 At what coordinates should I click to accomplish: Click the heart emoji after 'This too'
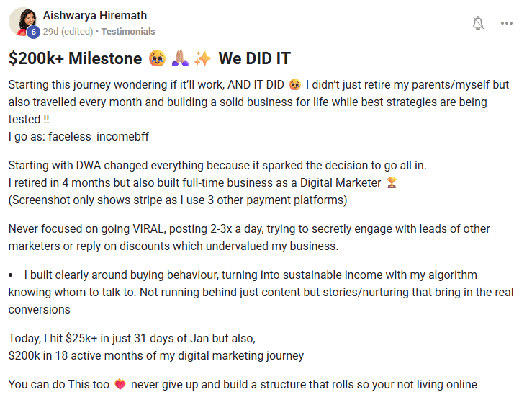pos(120,384)
